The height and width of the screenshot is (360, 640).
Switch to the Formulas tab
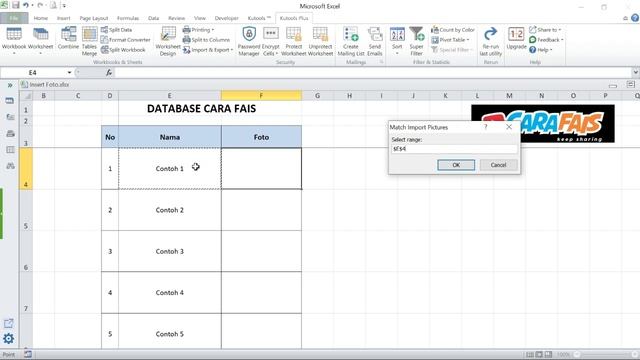(x=128, y=18)
